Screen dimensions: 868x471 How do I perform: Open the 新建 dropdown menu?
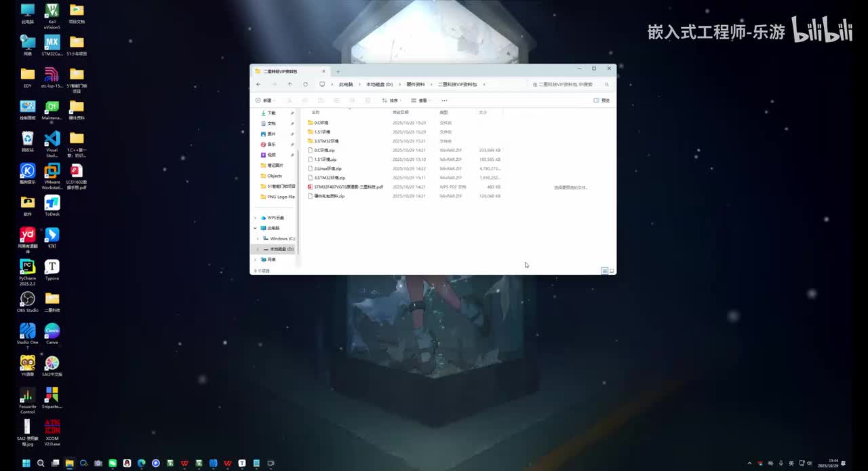coord(265,100)
